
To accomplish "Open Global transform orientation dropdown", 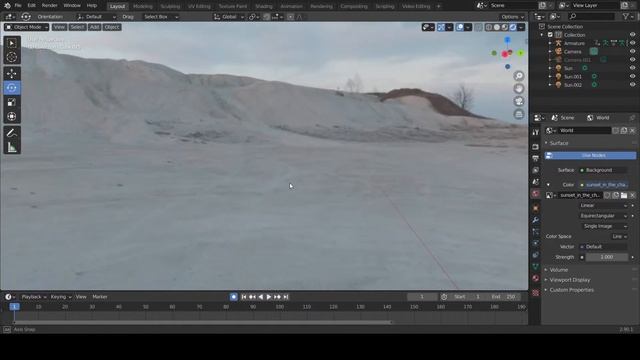I will (x=229, y=17).
